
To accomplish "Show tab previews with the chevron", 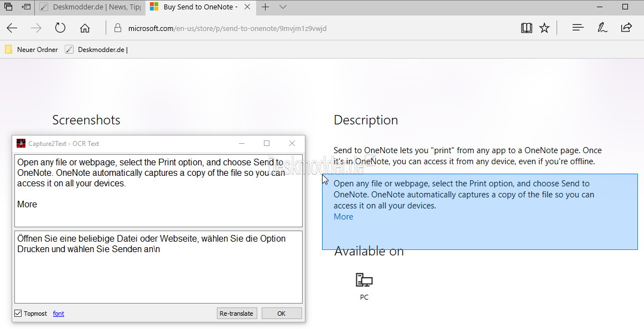I will coord(283,7).
